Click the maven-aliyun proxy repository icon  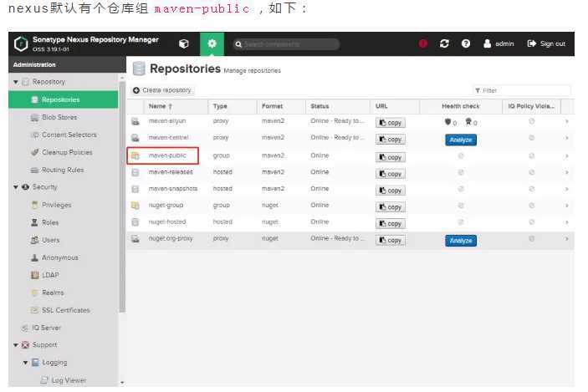click(135, 121)
